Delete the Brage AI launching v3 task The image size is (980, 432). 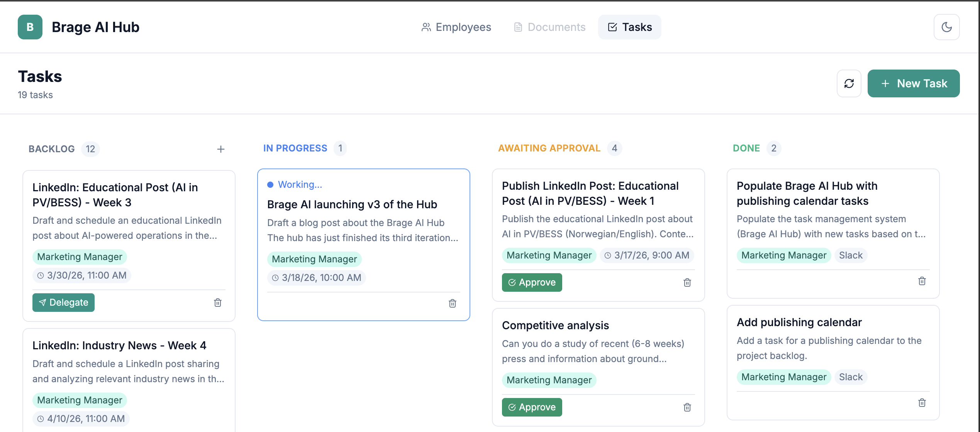click(x=453, y=303)
